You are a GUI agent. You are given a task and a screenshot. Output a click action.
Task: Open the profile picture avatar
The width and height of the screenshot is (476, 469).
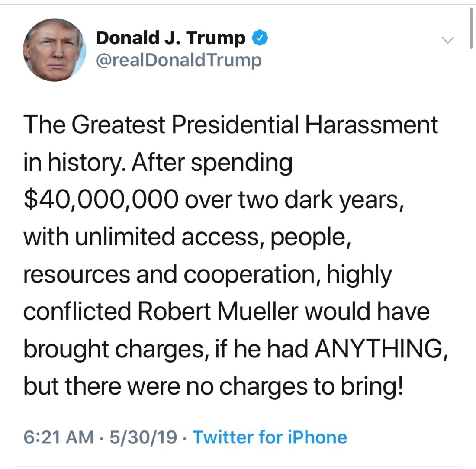(x=54, y=50)
